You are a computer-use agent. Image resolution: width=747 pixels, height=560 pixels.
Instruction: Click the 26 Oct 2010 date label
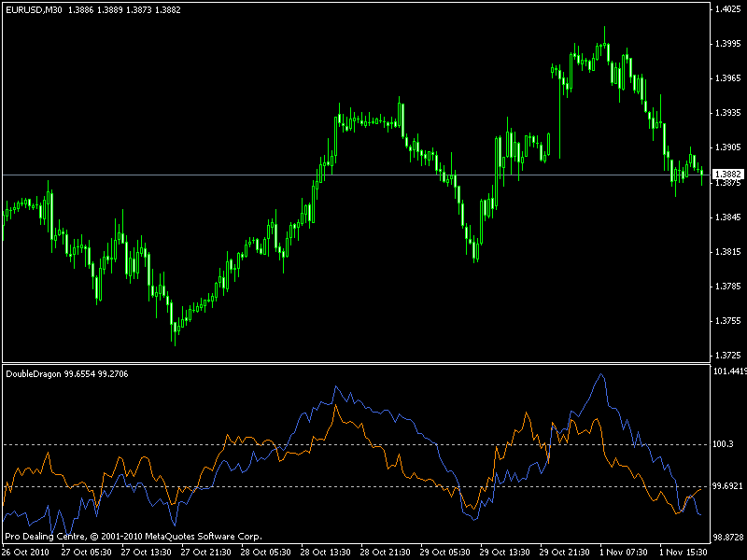tap(26, 553)
